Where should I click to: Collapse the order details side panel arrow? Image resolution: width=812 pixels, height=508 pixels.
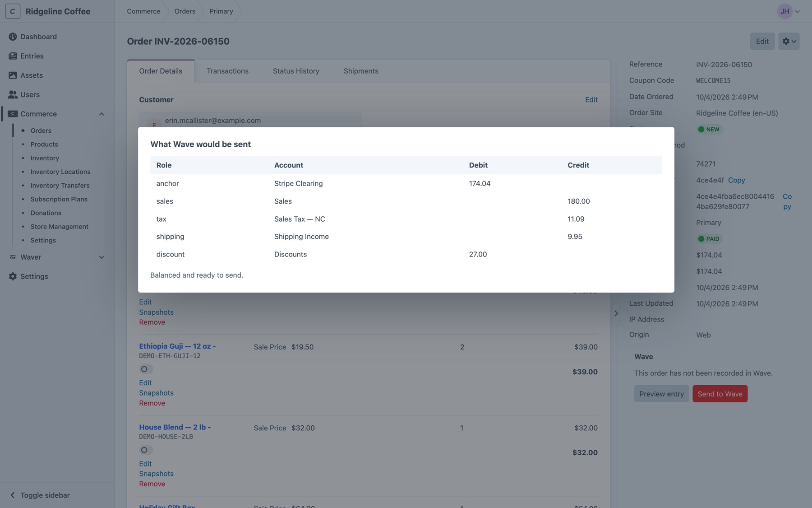tap(616, 313)
